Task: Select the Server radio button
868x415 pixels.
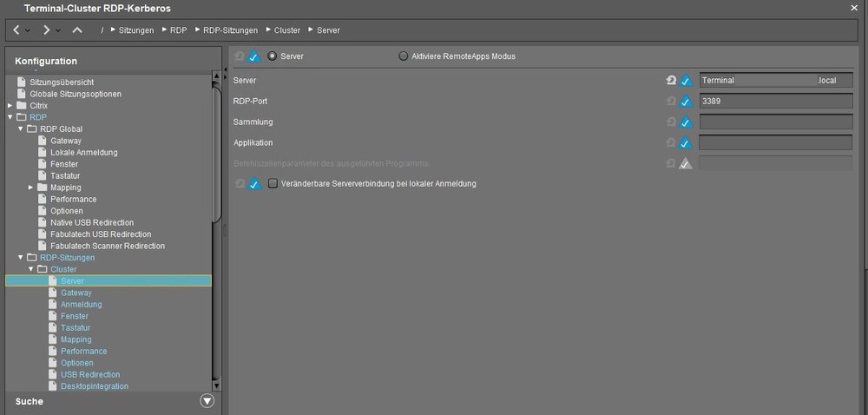Action: 273,56
